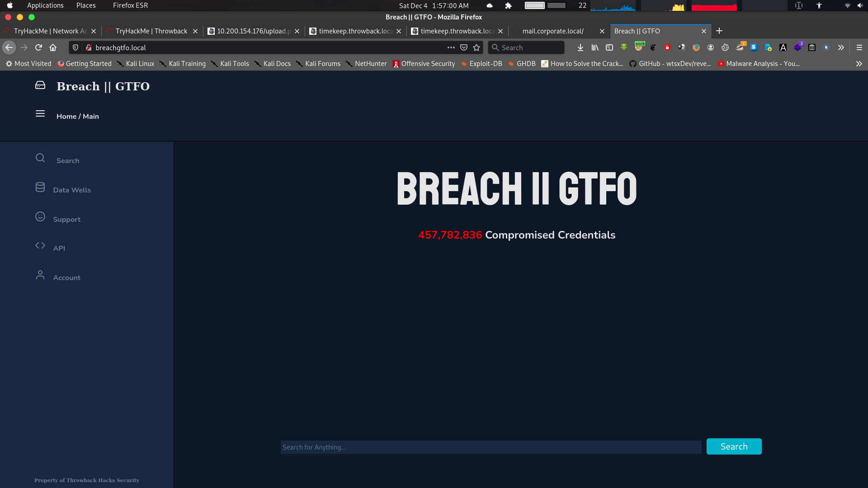The image size is (868, 488).
Task: Click the drive icon beside Breach || GTFO
Action: click(40, 85)
